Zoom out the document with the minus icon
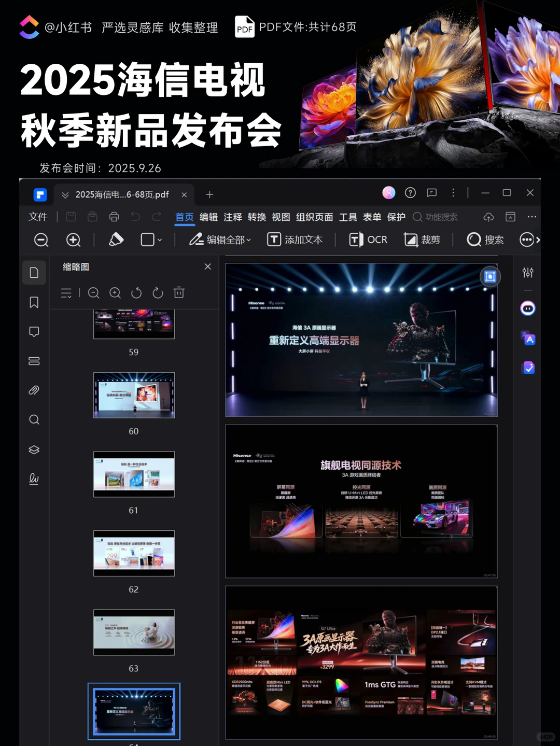The image size is (560, 746). click(x=41, y=240)
